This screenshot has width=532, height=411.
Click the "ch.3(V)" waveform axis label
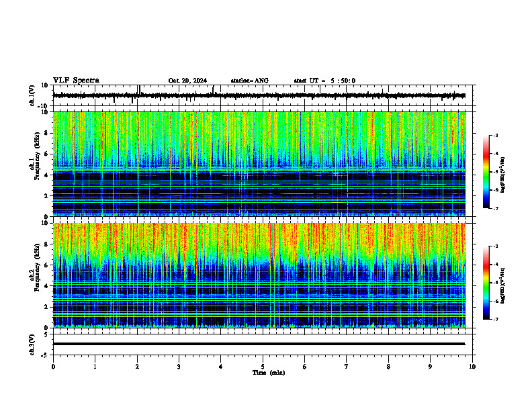click(x=32, y=345)
